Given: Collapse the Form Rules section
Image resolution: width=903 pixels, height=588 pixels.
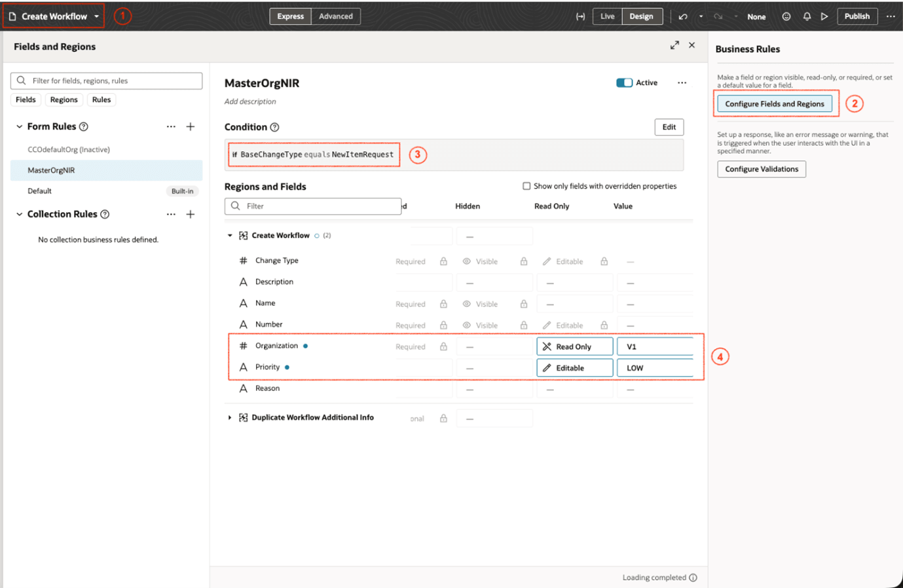Looking at the screenshot, I should click(19, 126).
